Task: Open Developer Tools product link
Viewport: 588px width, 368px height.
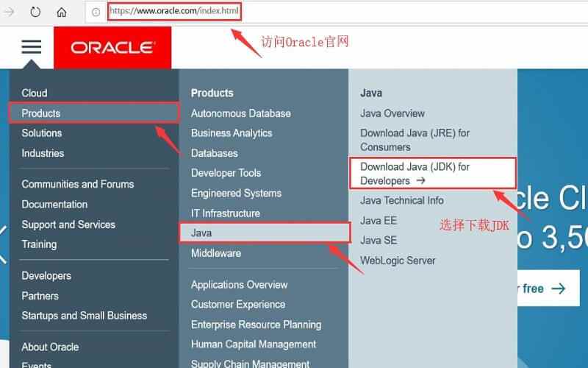Action: click(x=226, y=173)
